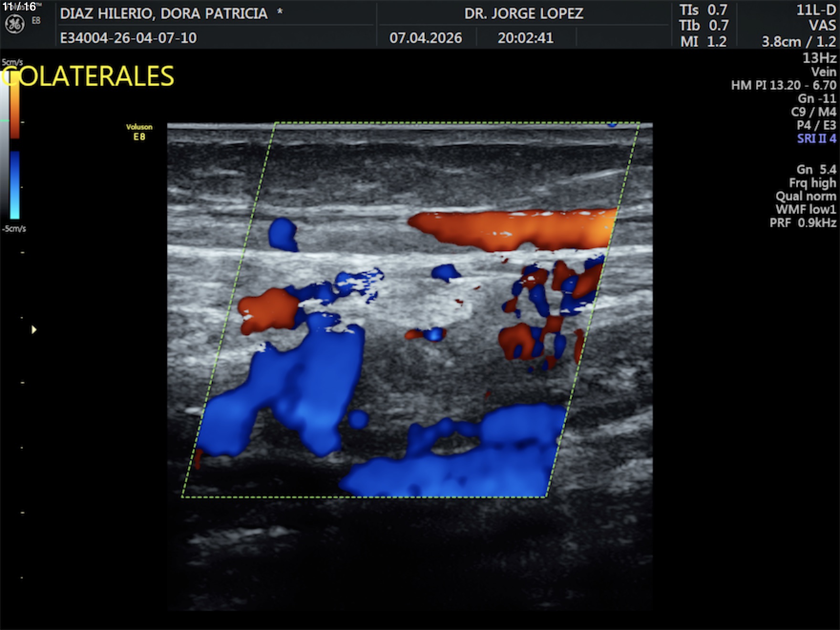Click the time display 20:02:41
Image resolution: width=840 pixels, height=630 pixels.
click(x=525, y=38)
